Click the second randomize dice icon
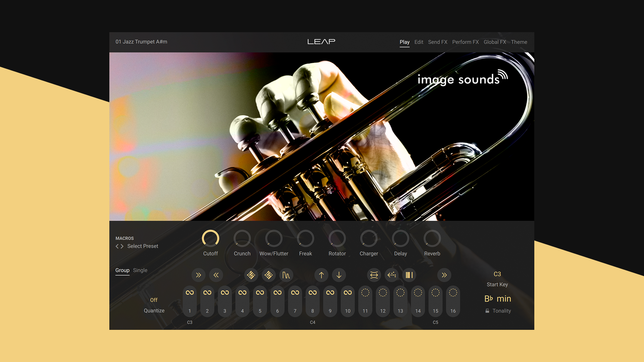Screen dimensions: 644x362 (x=269, y=275)
